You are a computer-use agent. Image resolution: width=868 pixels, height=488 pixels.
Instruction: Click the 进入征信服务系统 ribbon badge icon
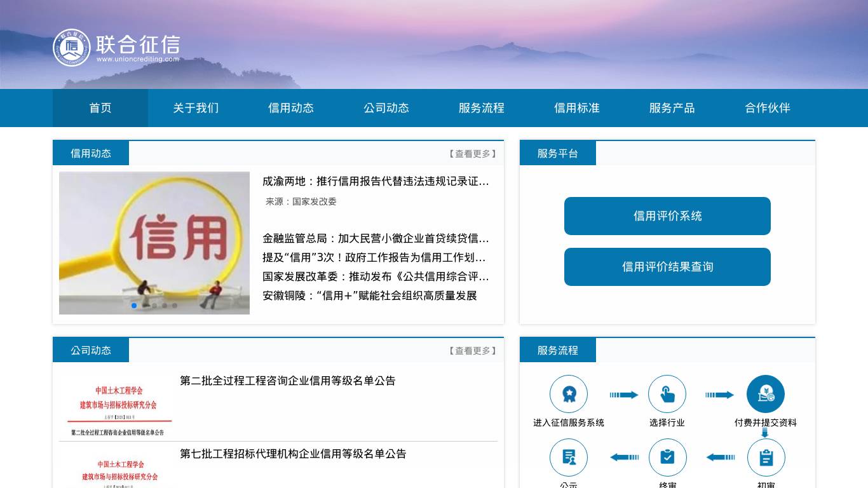click(569, 394)
